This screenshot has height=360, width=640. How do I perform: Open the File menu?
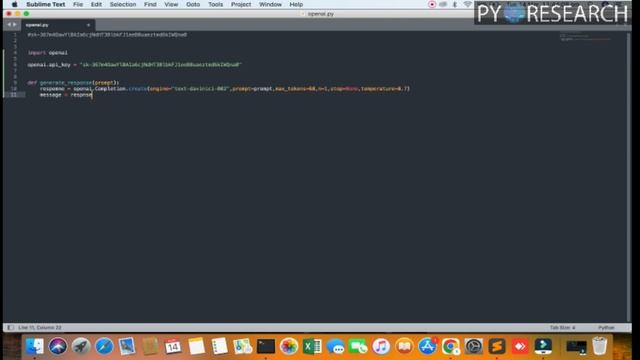click(x=78, y=4)
